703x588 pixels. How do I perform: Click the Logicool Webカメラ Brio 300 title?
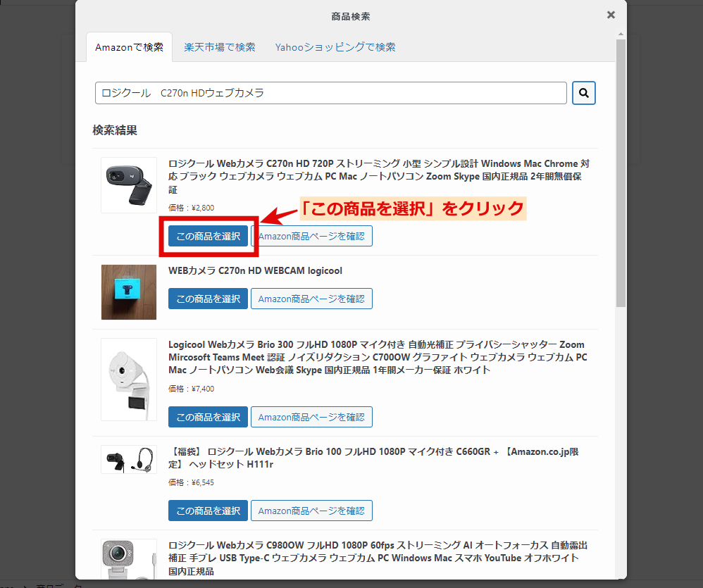(x=378, y=357)
